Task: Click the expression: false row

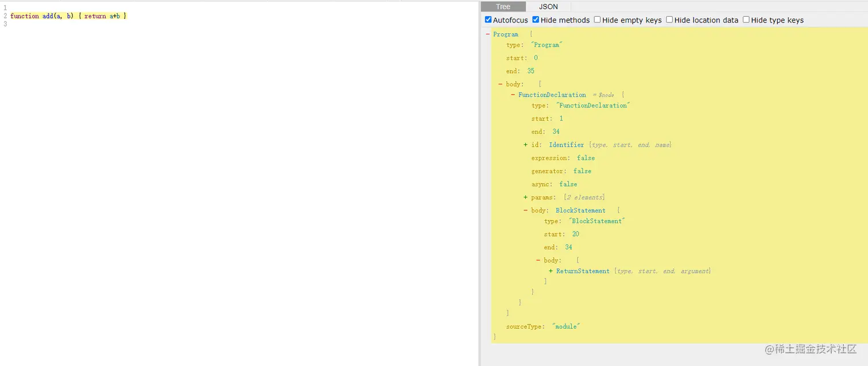Action: 563,158
